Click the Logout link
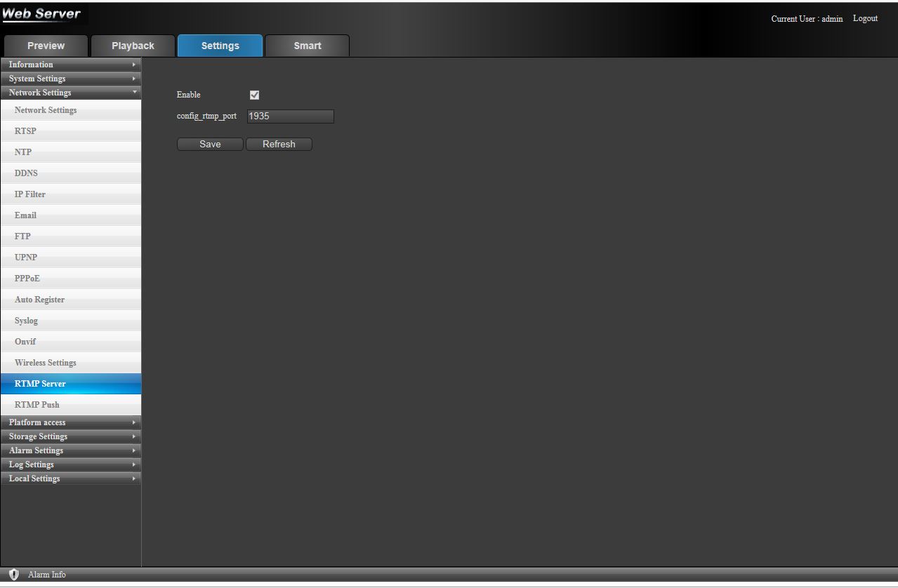 865,19
